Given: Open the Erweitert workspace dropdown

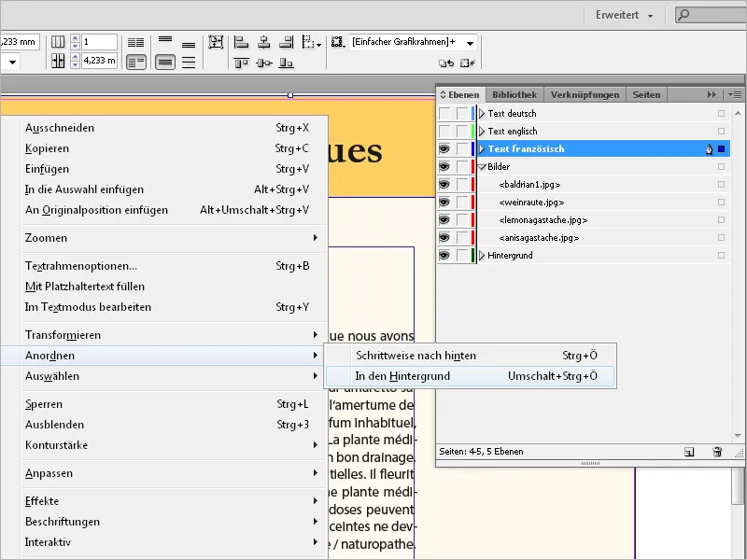Looking at the screenshot, I should pyautogui.click(x=624, y=15).
